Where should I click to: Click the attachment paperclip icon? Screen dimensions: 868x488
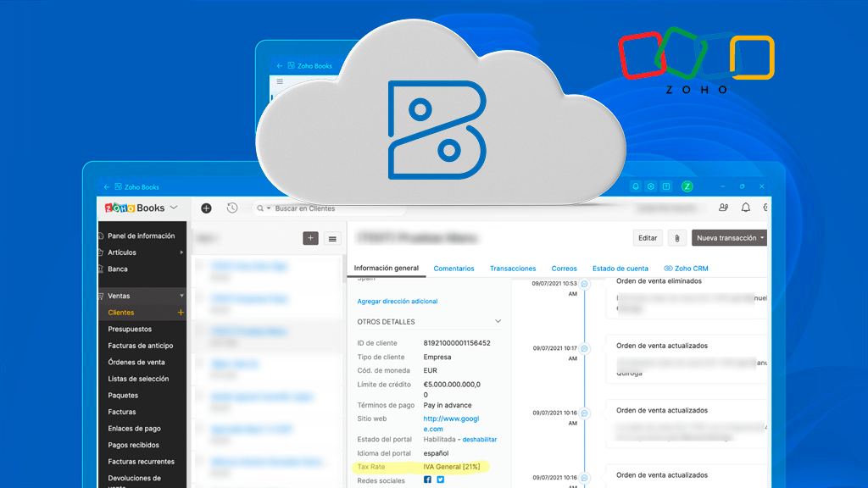(676, 238)
